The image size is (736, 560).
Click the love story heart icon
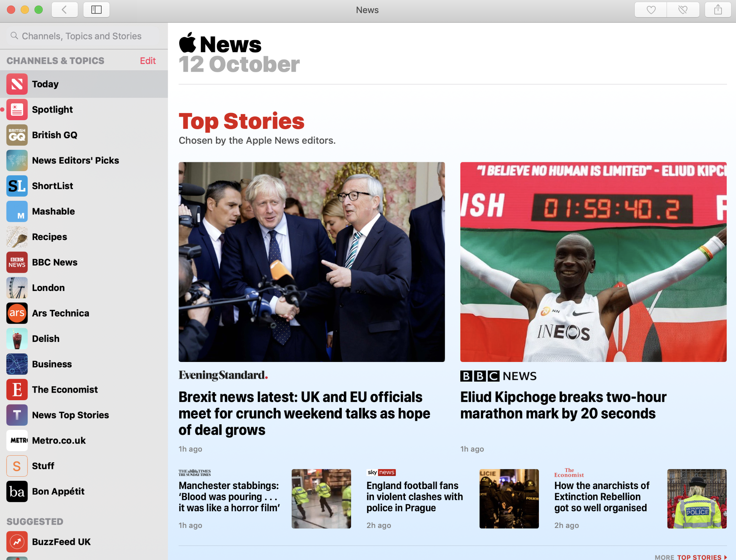coord(651,10)
